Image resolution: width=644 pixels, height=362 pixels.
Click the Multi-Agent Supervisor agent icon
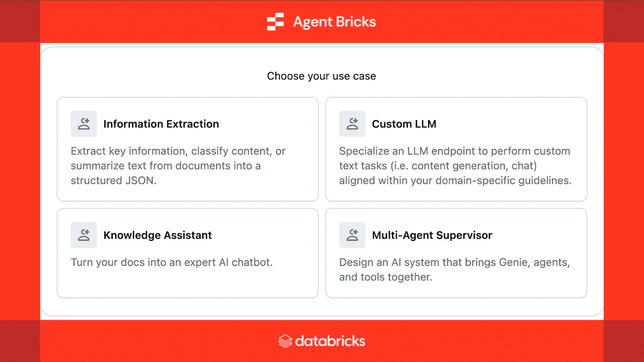pos(352,235)
